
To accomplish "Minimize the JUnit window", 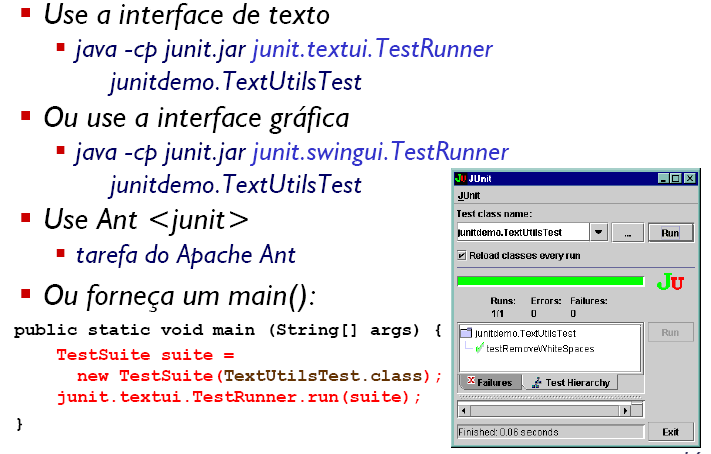I will coord(663,178).
